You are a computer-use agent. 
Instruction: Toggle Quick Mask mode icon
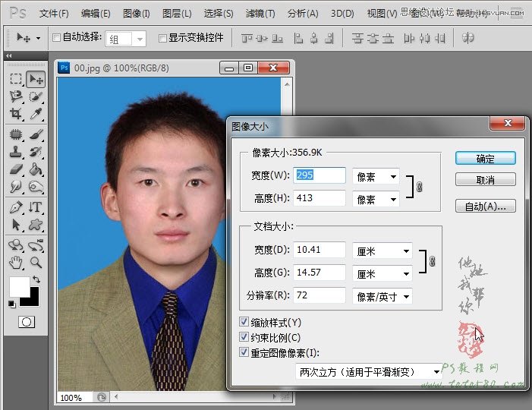point(26,322)
